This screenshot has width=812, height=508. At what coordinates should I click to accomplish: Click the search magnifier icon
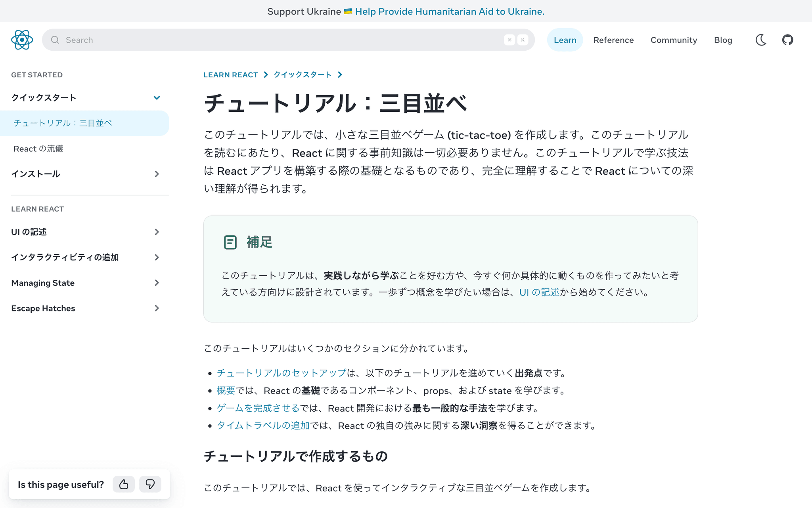pos(55,40)
